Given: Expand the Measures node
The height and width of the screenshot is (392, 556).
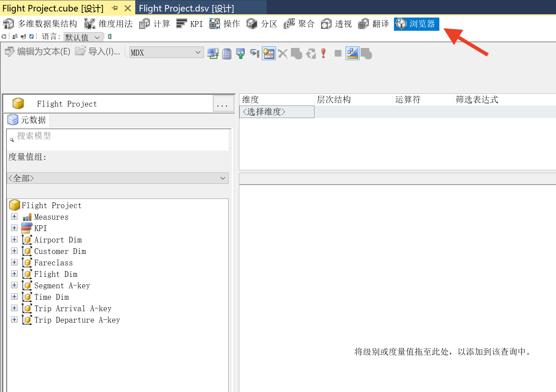Looking at the screenshot, I should pyautogui.click(x=14, y=217).
